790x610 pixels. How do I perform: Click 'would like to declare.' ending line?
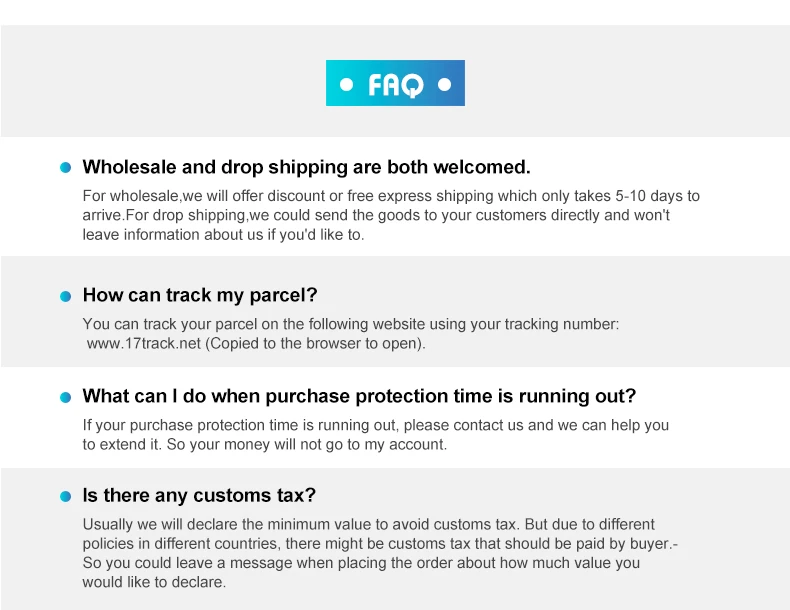click(154, 582)
